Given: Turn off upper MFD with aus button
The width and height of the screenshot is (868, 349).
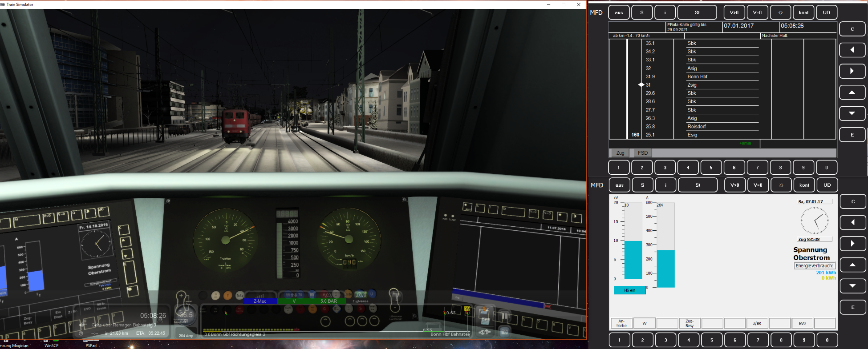Looking at the screenshot, I should pos(619,12).
